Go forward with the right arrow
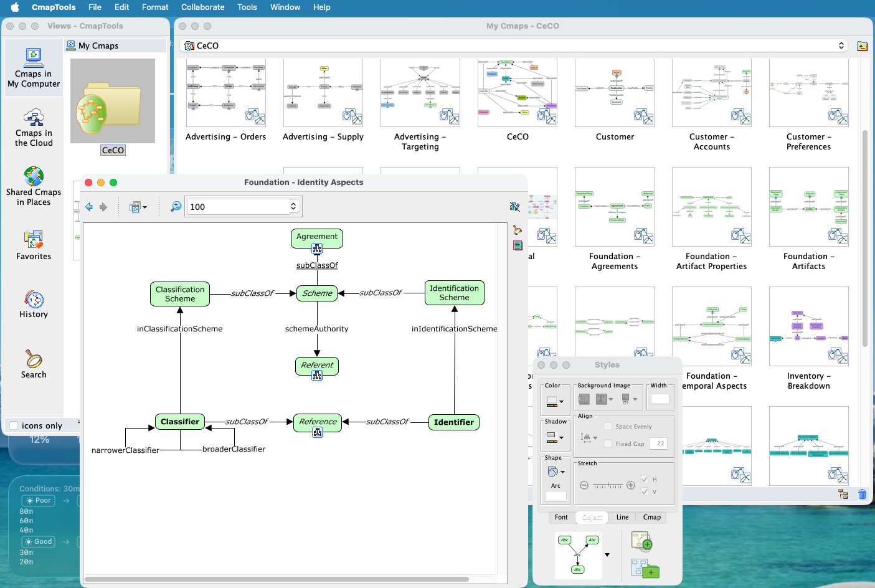The width and height of the screenshot is (875, 588). 103,207
